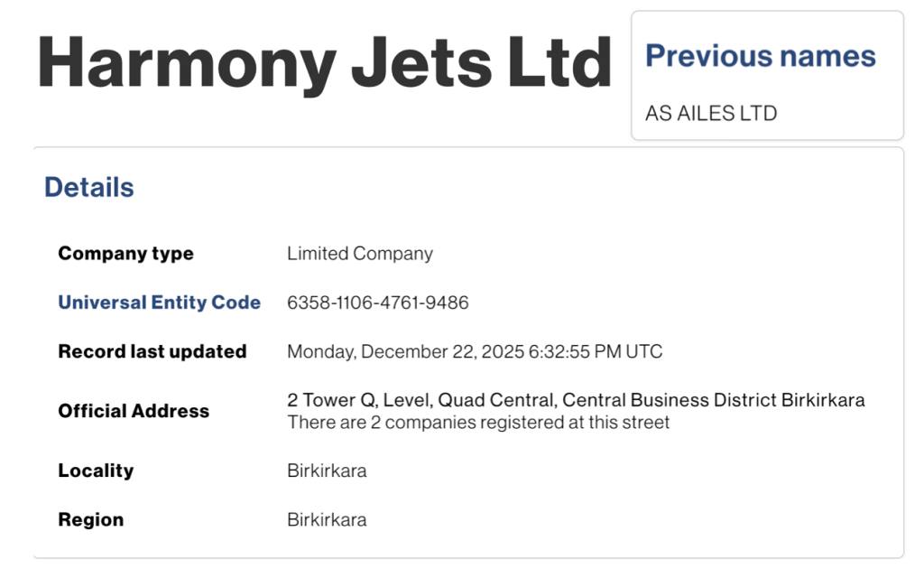Screen dimensions: 924x578
Task: Click the UTC text in the timestamp
Action: (644, 351)
